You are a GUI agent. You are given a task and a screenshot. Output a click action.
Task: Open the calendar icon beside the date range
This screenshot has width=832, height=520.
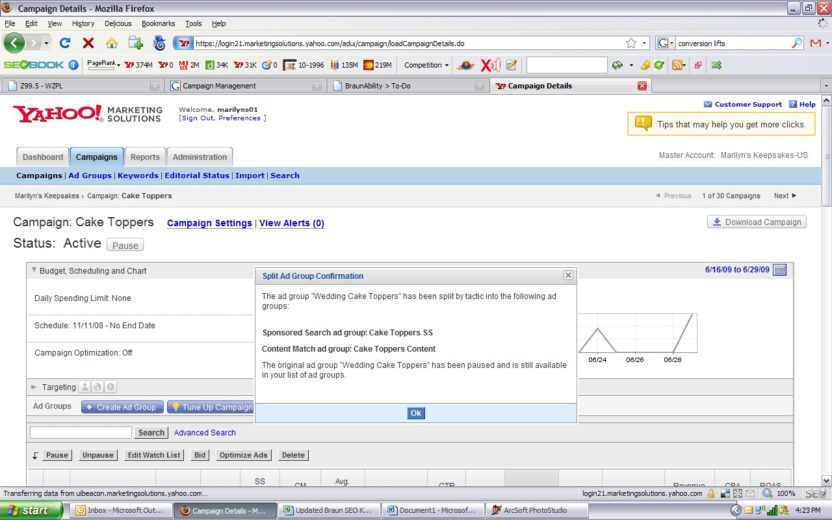point(780,270)
